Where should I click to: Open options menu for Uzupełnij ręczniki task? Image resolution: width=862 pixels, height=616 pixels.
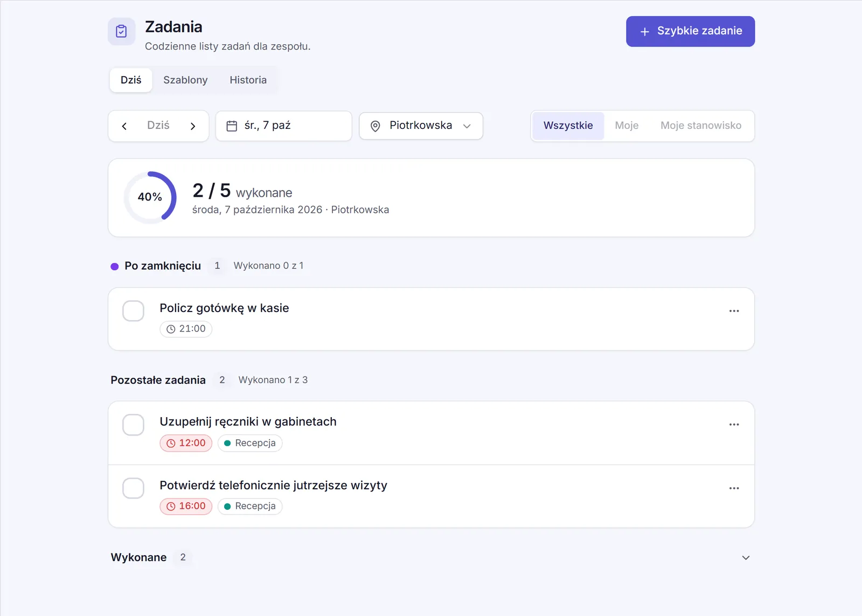point(734,425)
